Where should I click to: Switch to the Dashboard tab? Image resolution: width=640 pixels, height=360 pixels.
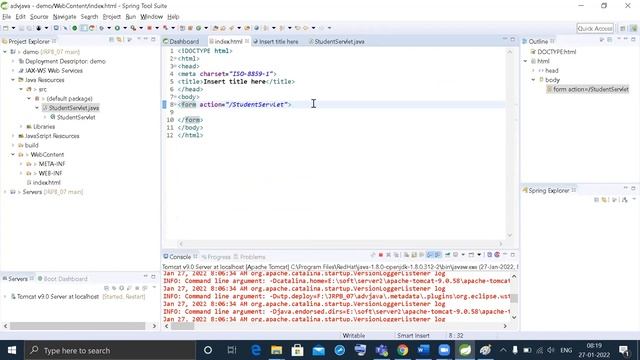click(181, 42)
